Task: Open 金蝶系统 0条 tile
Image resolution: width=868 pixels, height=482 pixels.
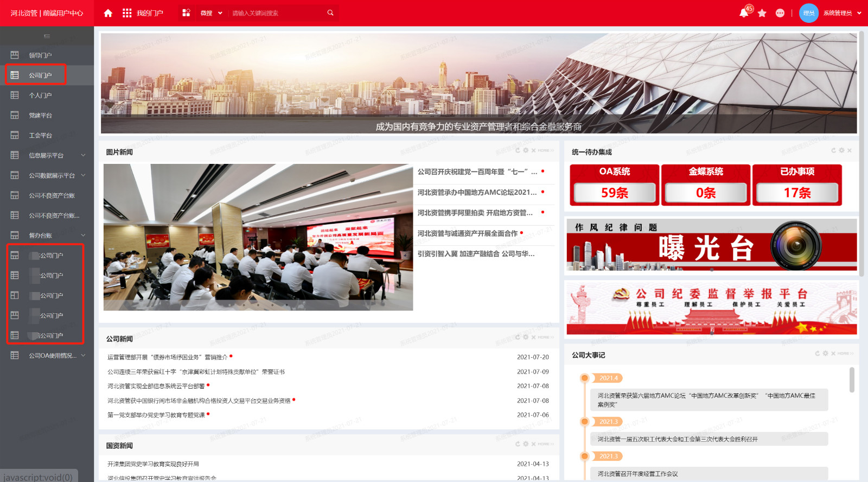Action: 706,185
